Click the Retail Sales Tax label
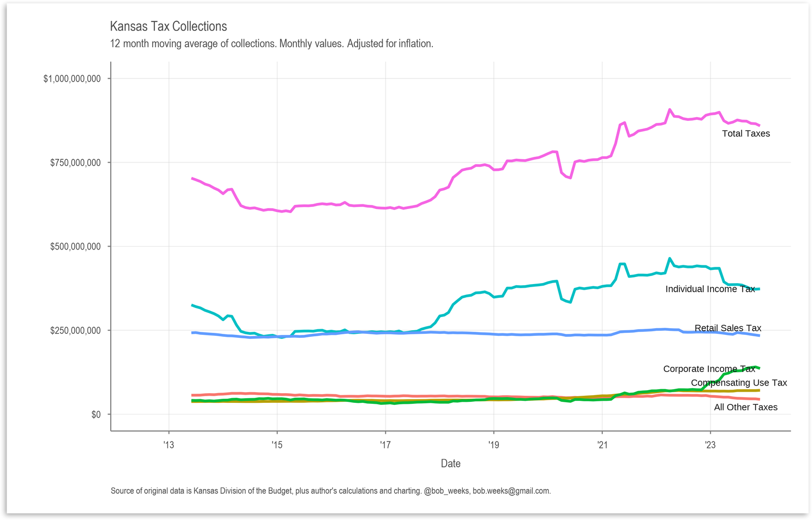812x520 pixels. 728,328
